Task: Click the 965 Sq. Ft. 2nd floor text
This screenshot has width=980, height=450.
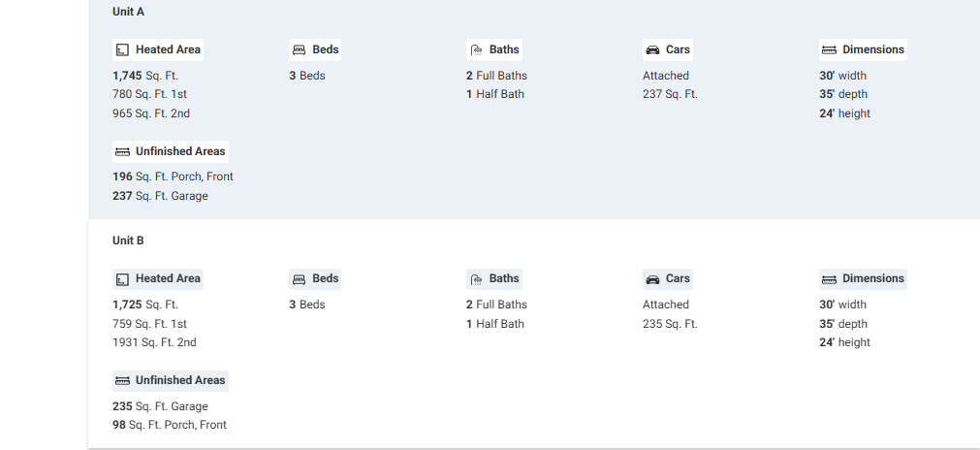Action: [x=151, y=113]
